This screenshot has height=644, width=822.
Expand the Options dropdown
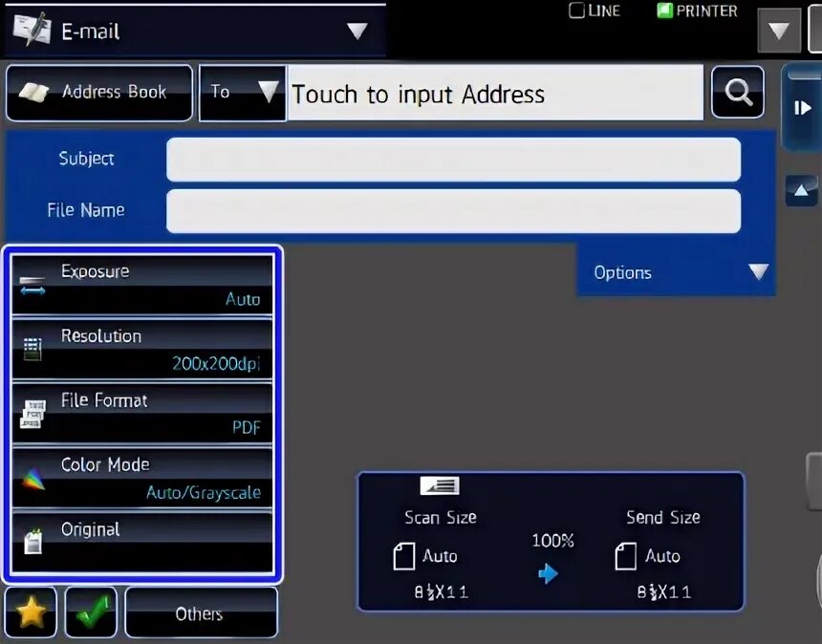coord(676,272)
